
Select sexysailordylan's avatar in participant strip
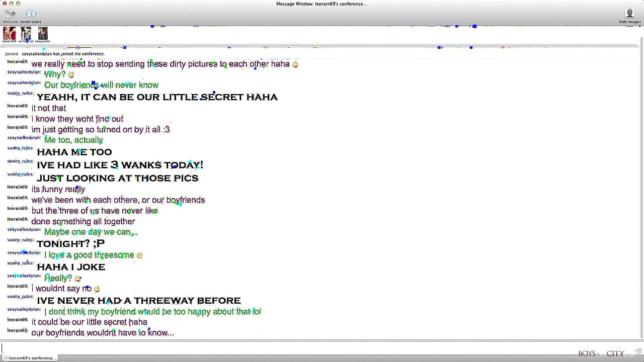pos(43,34)
